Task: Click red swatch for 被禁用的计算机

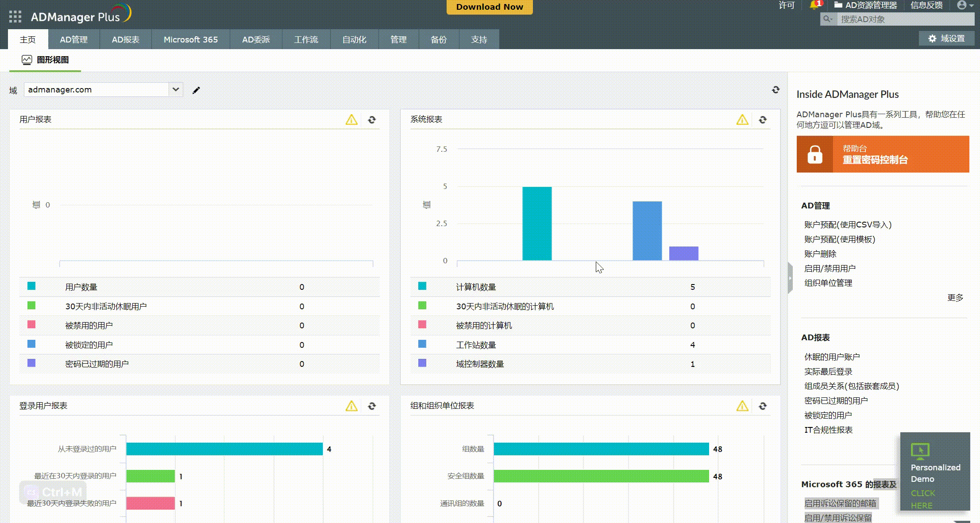Action: [422, 325]
